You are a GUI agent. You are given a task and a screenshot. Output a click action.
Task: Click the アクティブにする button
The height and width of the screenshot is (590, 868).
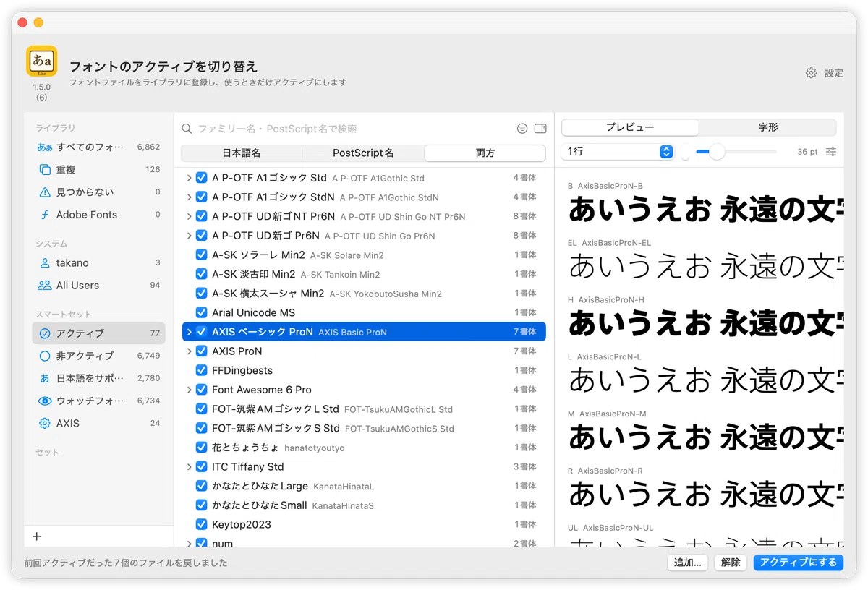pos(799,563)
